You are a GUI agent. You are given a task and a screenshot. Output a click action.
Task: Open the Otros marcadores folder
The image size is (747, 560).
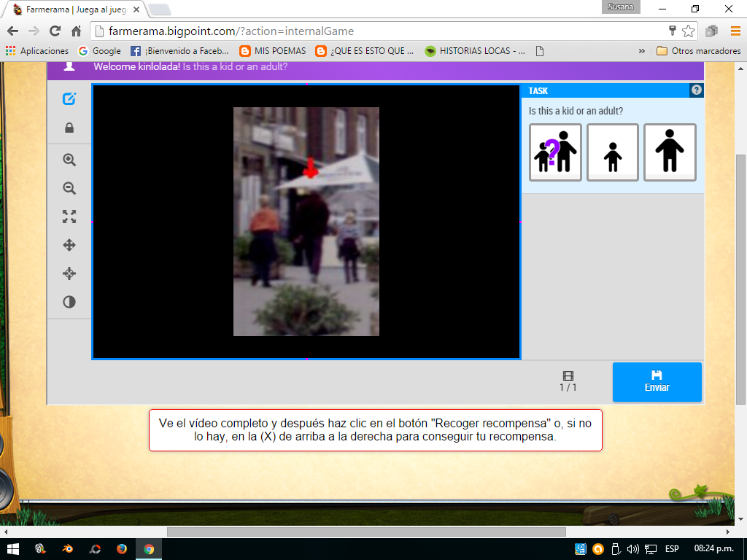click(698, 51)
